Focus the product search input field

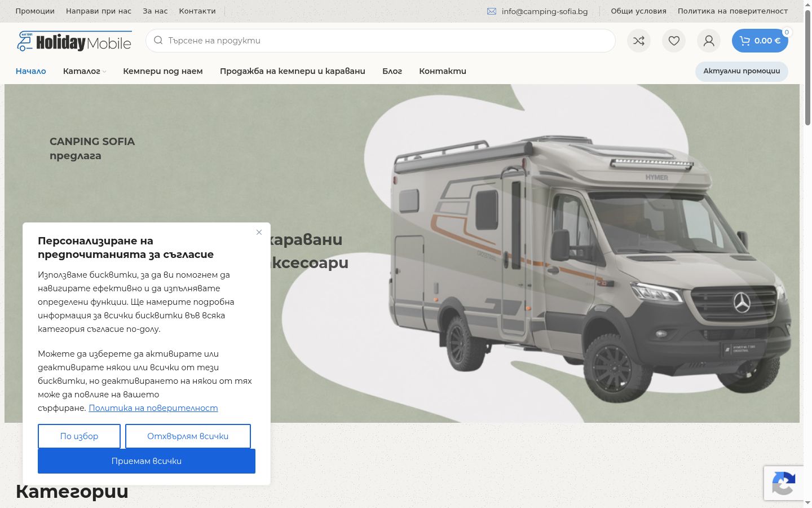coord(381,41)
